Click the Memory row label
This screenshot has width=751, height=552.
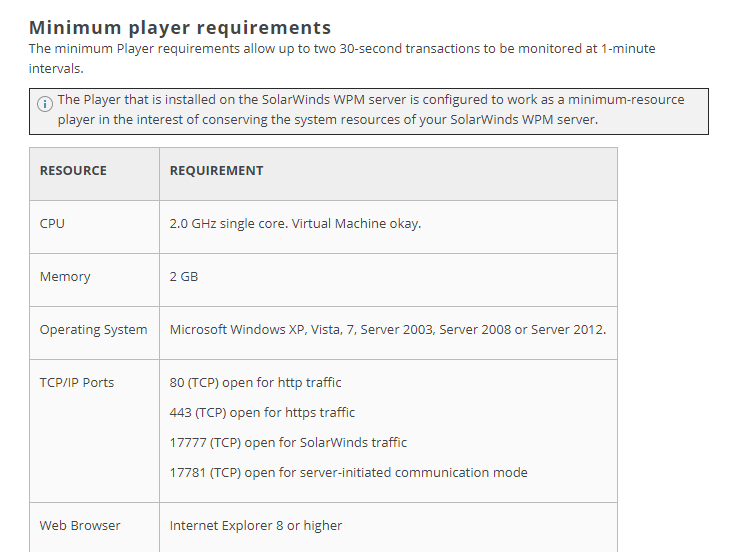tap(65, 277)
